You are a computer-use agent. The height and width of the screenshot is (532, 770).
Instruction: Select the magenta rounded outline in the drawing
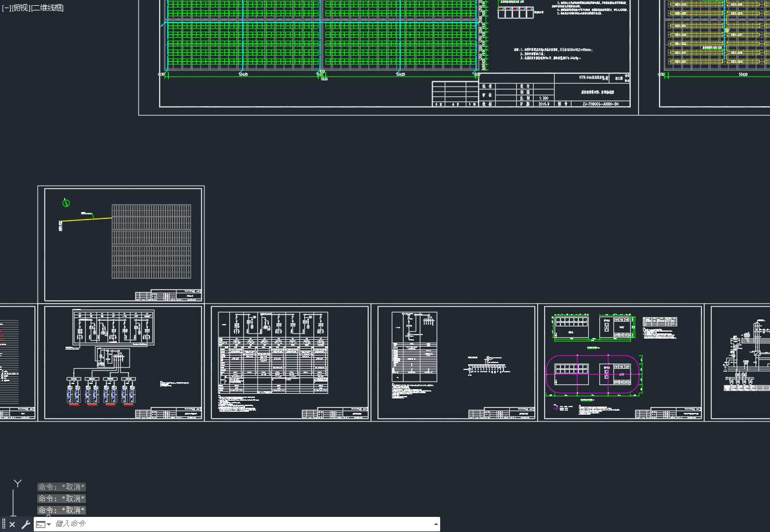593,375
